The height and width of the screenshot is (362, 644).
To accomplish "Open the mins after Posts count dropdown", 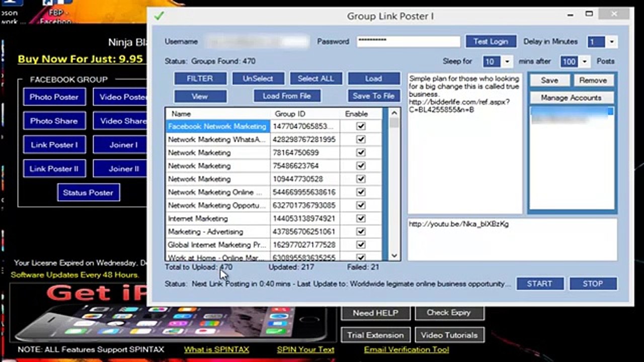I will (x=584, y=61).
